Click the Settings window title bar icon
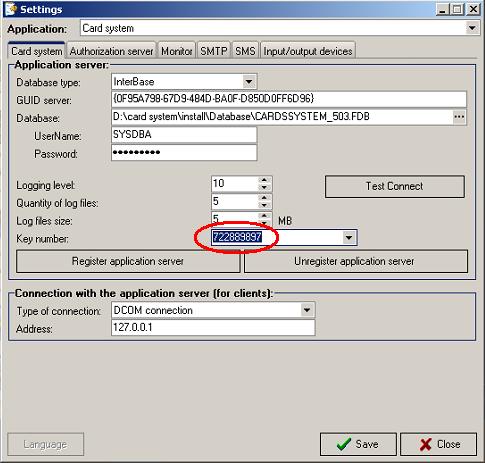 10,9
